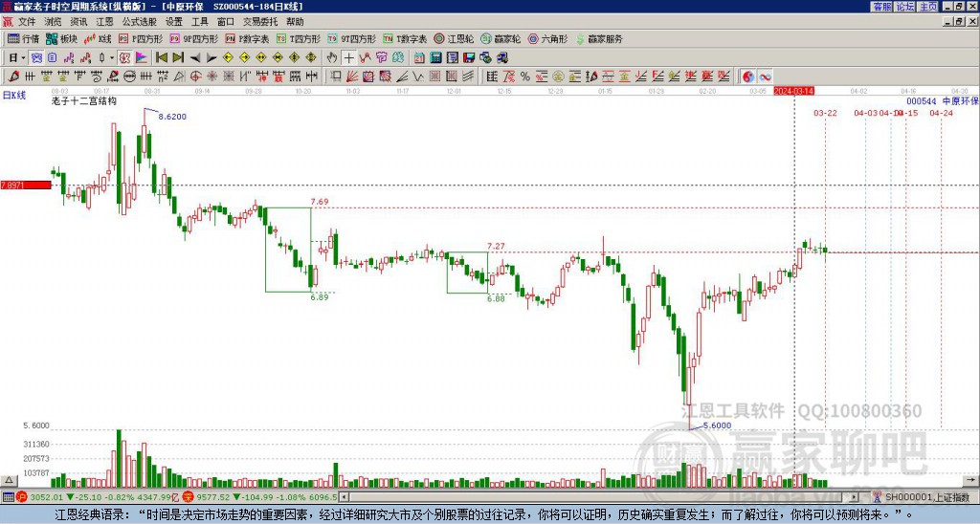Open the P四方形 tool
980x524 pixels.
[x=141, y=38]
